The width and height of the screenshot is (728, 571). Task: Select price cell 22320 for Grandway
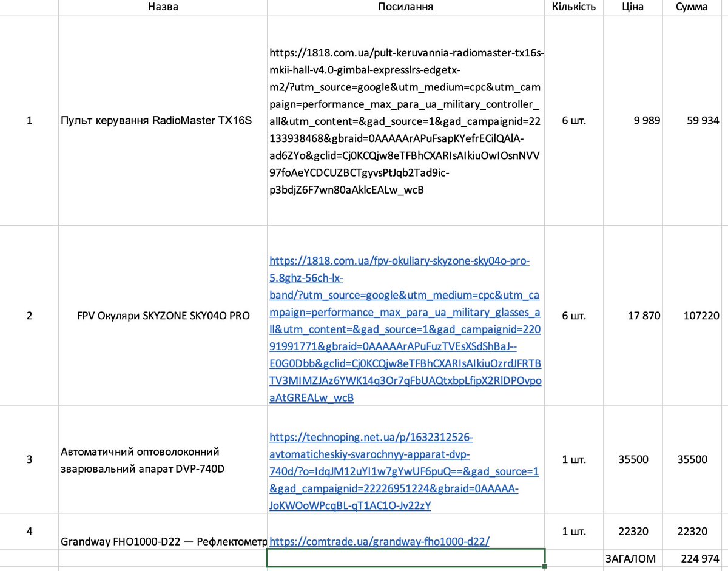tap(633, 531)
